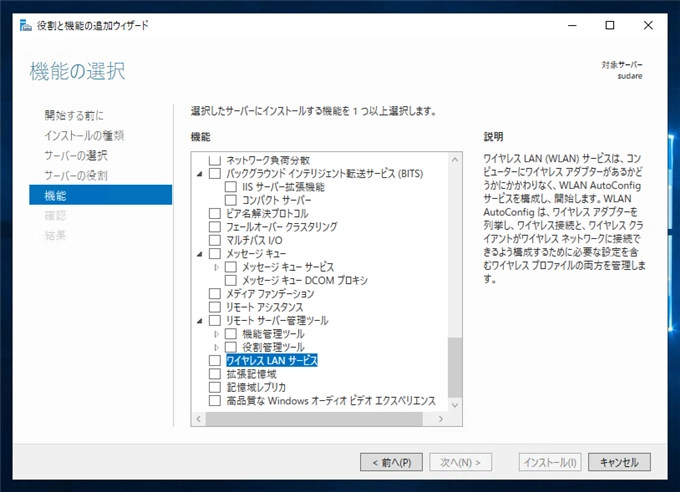
Task: Click the インストール(I) button
Action: (x=550, y=462)
